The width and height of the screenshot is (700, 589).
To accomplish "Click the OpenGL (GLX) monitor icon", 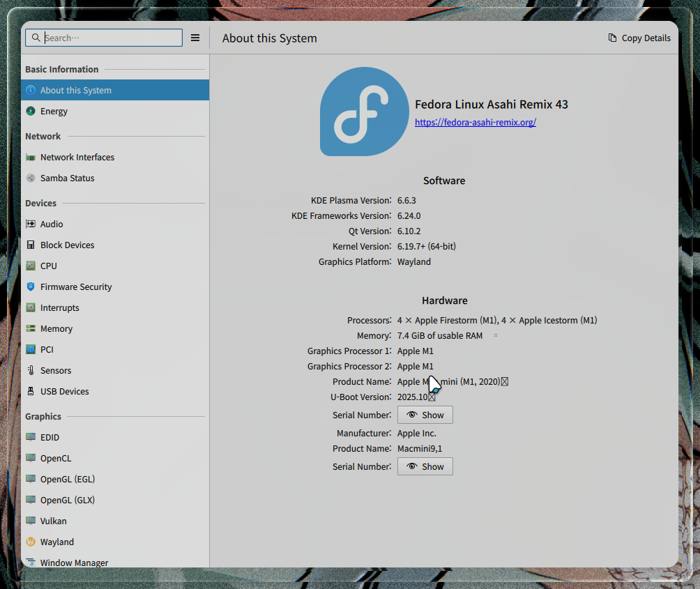I will point(31,500).
